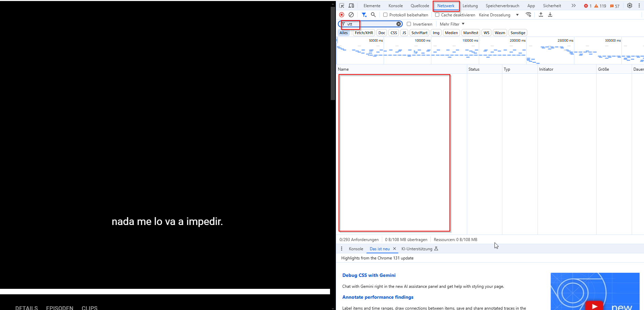Open network conditions wifi icon
644x310 pixels.
528,15
